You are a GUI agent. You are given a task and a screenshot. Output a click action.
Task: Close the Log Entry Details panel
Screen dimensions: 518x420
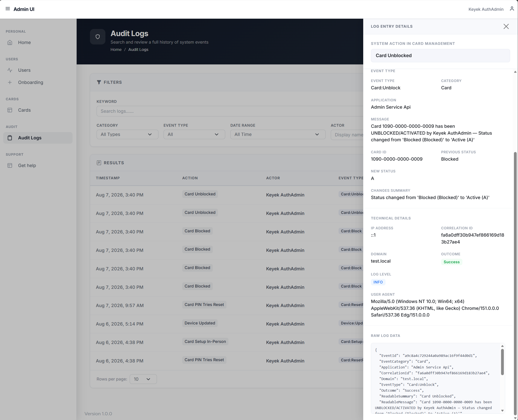click(506, 26)
